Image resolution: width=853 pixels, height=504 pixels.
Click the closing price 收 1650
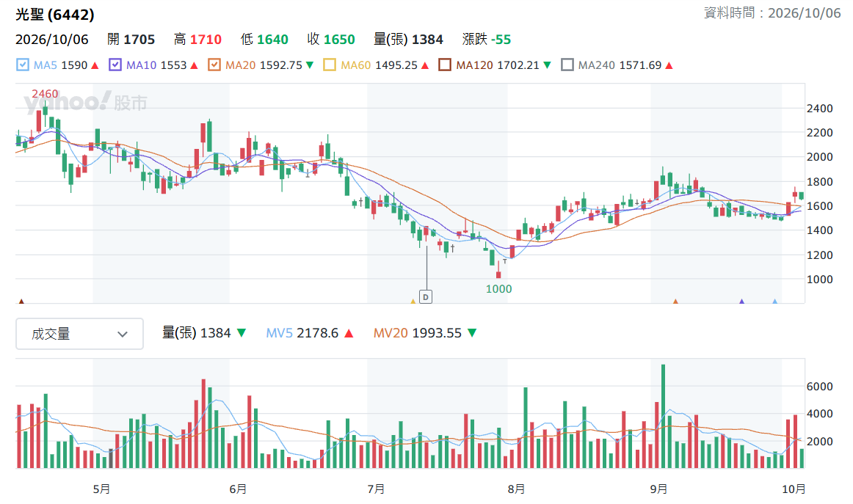click(331, 40)
